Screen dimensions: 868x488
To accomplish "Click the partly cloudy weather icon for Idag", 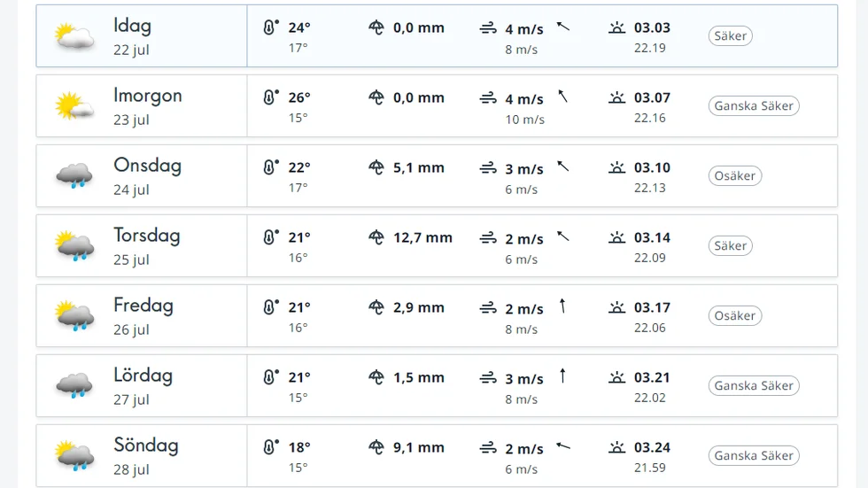I will click(x=74, y=36).
